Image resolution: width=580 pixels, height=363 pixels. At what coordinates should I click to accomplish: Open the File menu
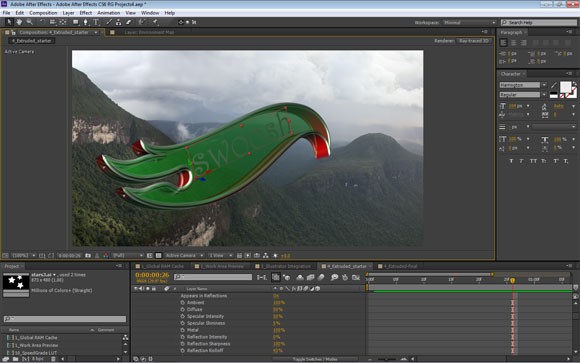[6, 13]
